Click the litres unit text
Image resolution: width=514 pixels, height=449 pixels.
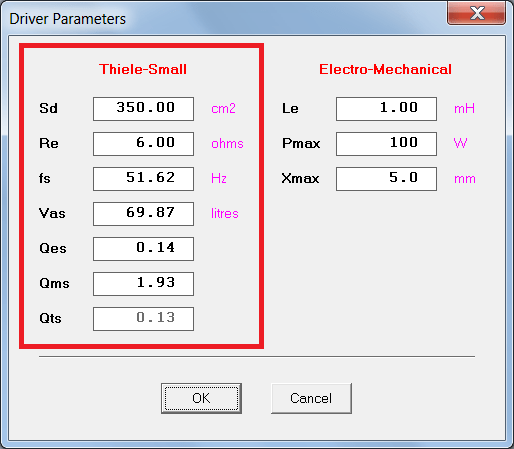point(225,213)
